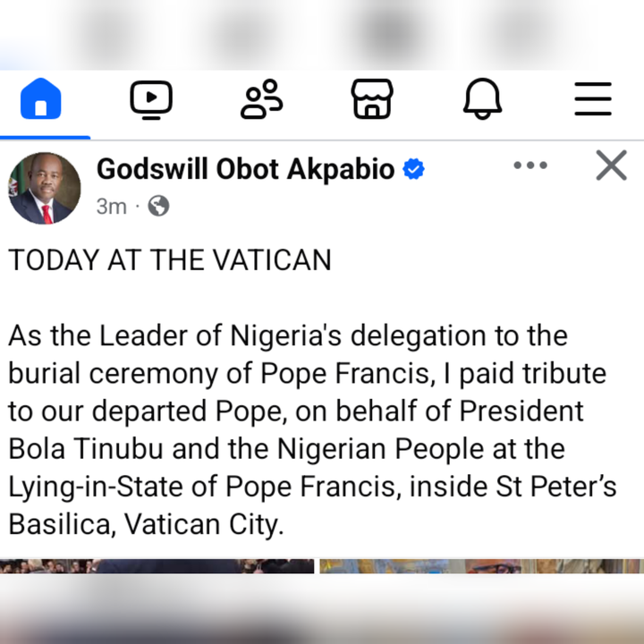Tap the public globe privacy icon

pyautogui.click(x=158, y=206)
